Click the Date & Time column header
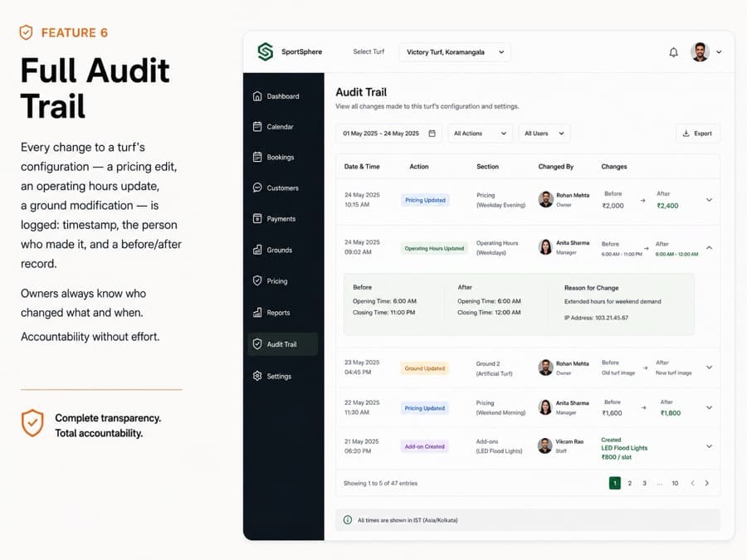 [362, 167]
